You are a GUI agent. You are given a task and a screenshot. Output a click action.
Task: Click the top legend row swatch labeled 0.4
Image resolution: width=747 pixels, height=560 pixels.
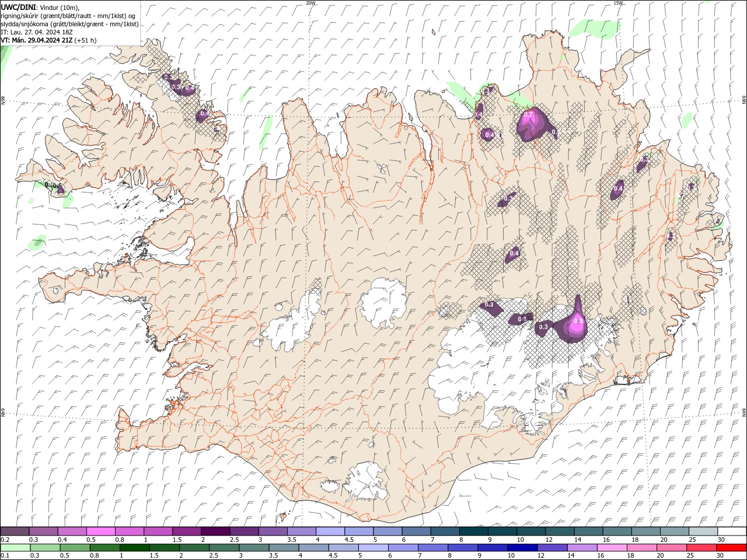pos(72,531)
